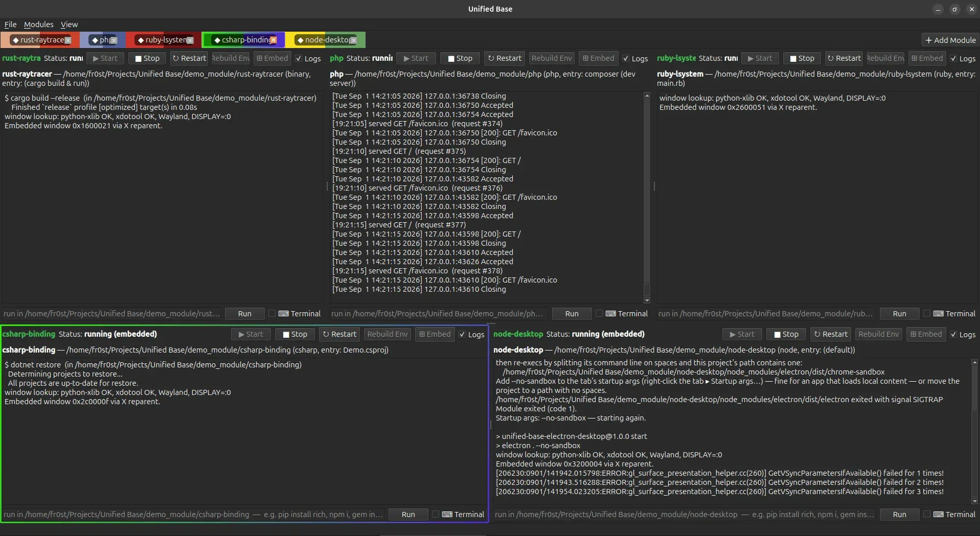Image resolution: width=980 pixels, height=536 pixels.
Task: Switch to the csharp-binding tab
Action: coord(242,40)
